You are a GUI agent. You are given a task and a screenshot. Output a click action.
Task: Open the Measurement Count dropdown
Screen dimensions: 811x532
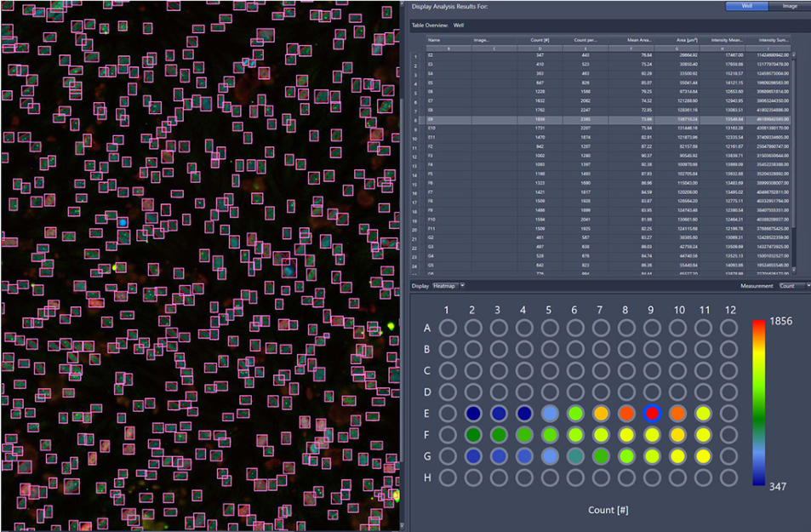tap(795, 286)
